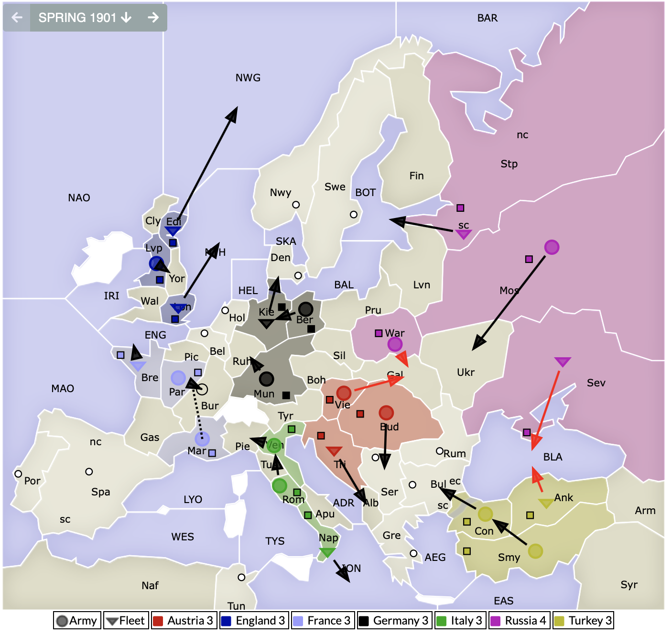Click the AEG Aegean Sea label
The height and width of the screenshot is (636, 672).
point(435,557)
